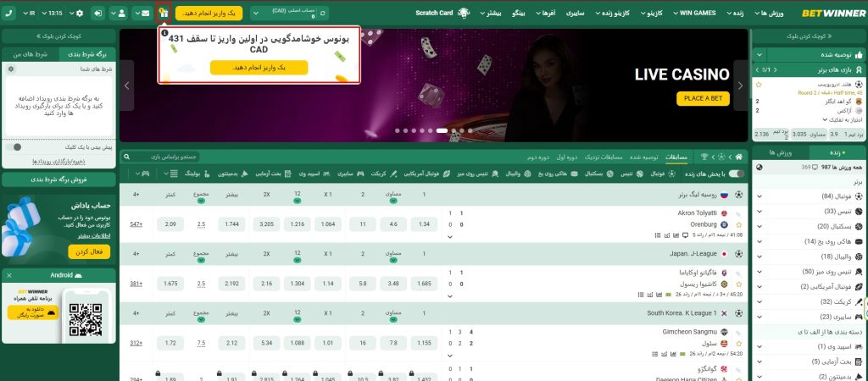Screen dimensions: 868x381
Task: Click the trophy icon in events bar
Action: point(704,157)
